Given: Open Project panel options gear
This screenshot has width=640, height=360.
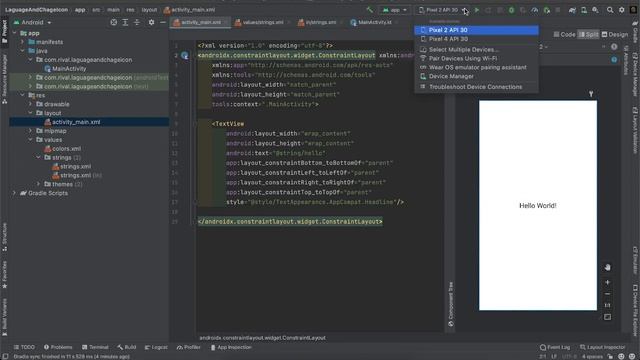Looking at the screenshot, I should click(x=151, y=22).
